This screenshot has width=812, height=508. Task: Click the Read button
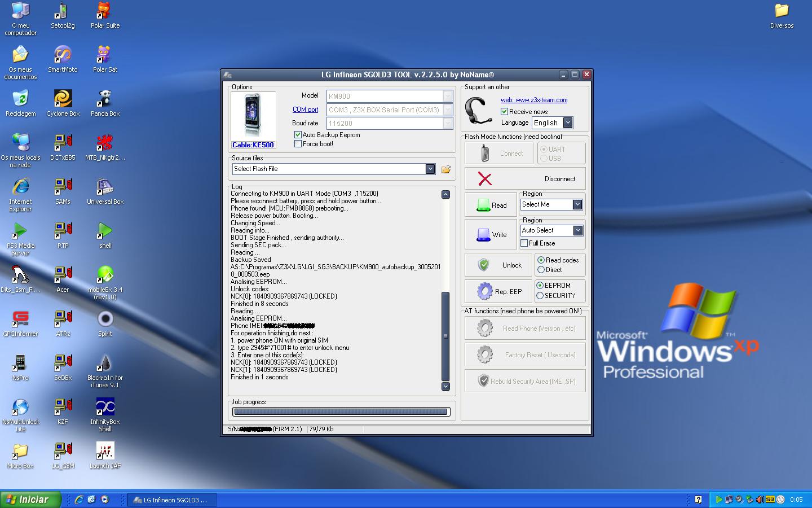[491, 205]
